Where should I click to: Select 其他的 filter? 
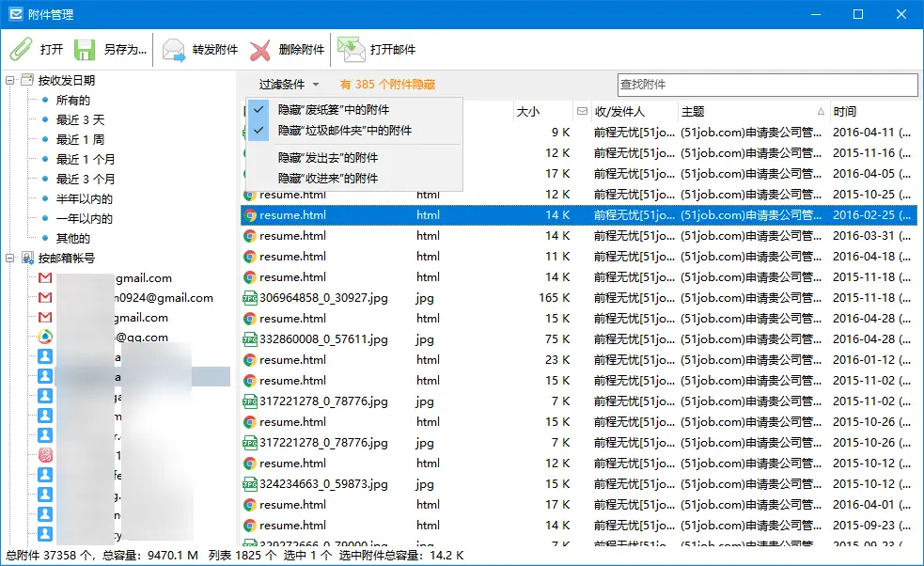tap(72, 238)
